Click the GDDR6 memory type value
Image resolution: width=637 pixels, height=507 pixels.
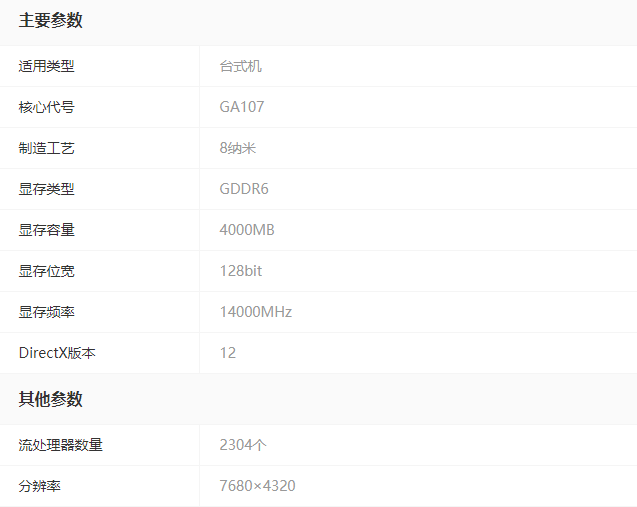(244, 189)
